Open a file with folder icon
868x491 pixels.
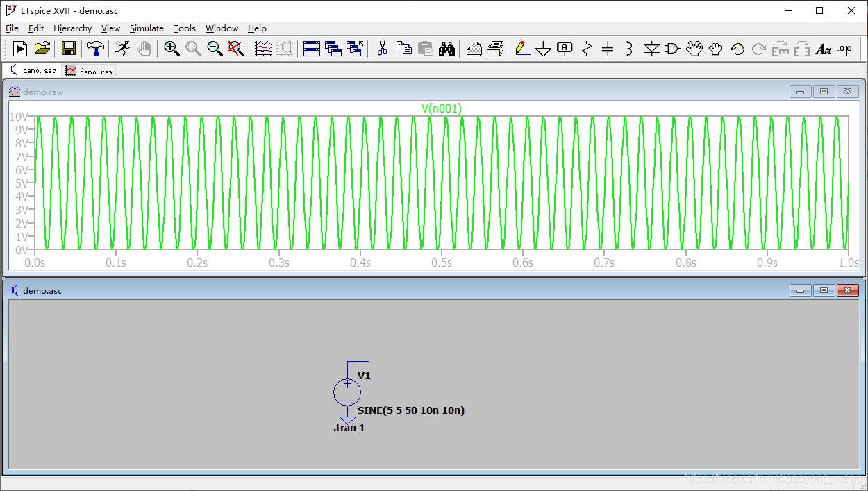pyautogui.click(x=42, y=48)
